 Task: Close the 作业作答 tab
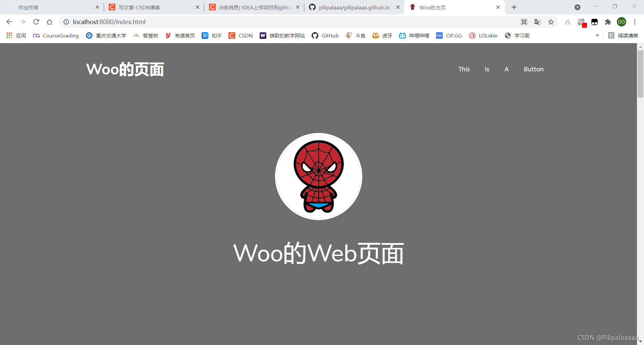point(97,7)
